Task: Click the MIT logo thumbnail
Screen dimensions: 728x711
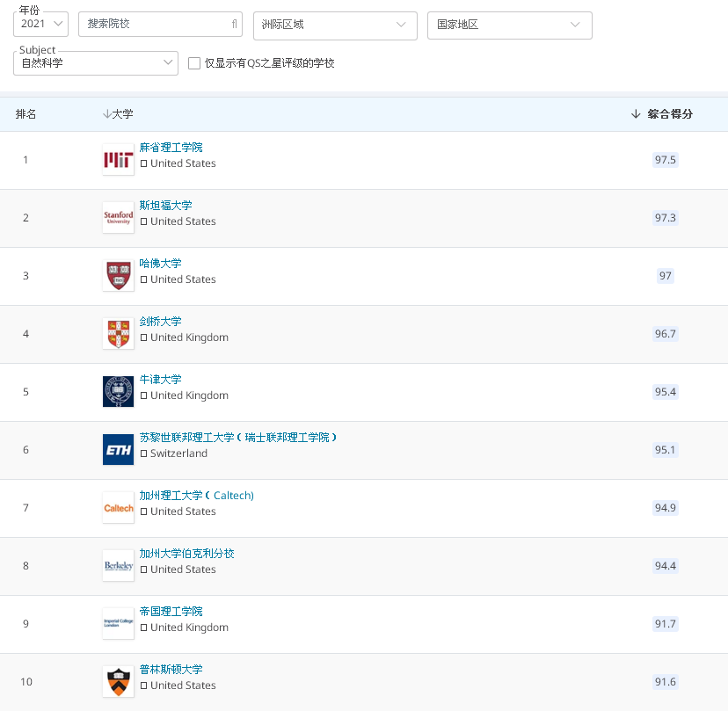Action: [119, 160]
